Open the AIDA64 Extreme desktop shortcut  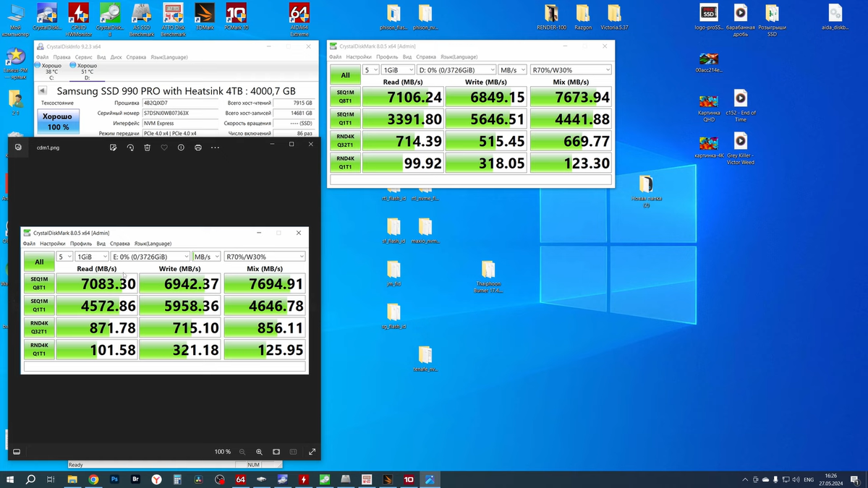click(x=299, y=20)
